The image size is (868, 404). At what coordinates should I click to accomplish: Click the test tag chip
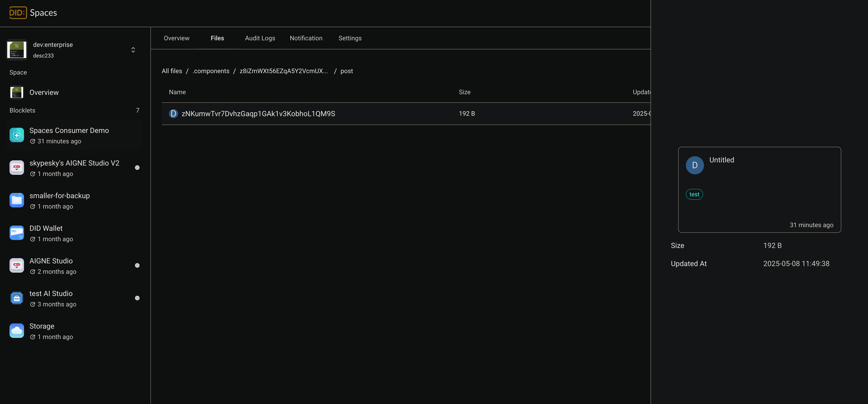694,195
